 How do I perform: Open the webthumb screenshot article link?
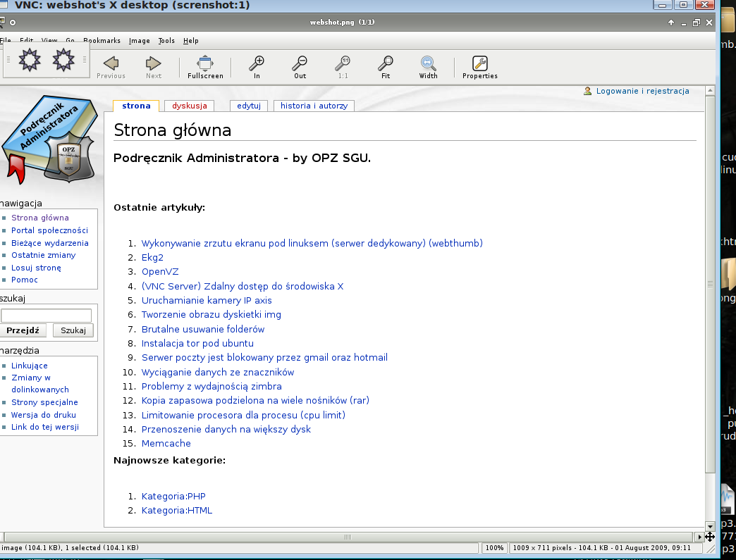[x=312, y=244]
